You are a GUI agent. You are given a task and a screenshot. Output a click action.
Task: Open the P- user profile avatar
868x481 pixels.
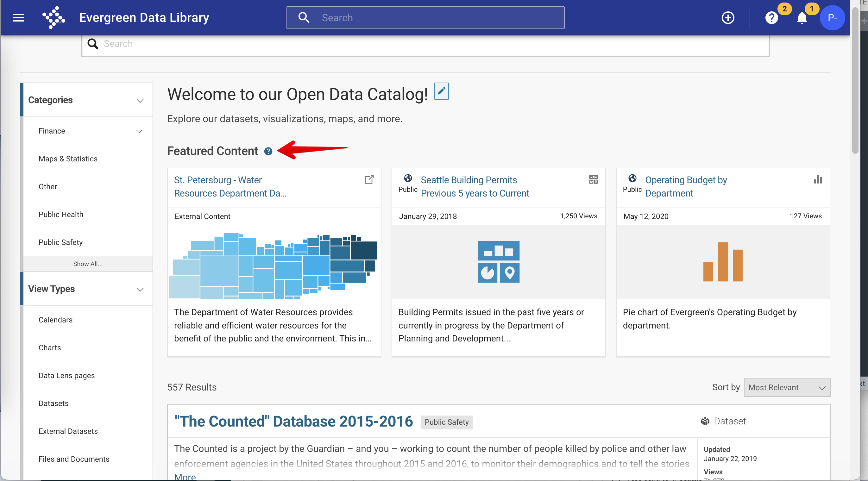pos(832,17)
